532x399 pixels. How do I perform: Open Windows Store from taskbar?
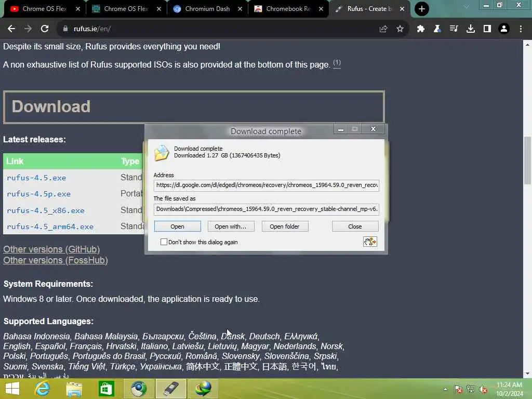click(x=106, y=389)
